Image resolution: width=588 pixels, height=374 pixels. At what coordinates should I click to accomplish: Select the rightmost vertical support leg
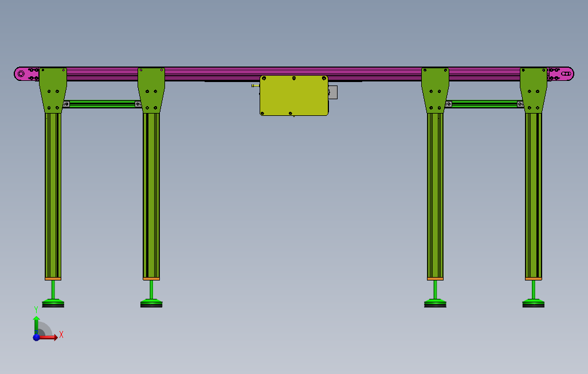tap(533, 196)
